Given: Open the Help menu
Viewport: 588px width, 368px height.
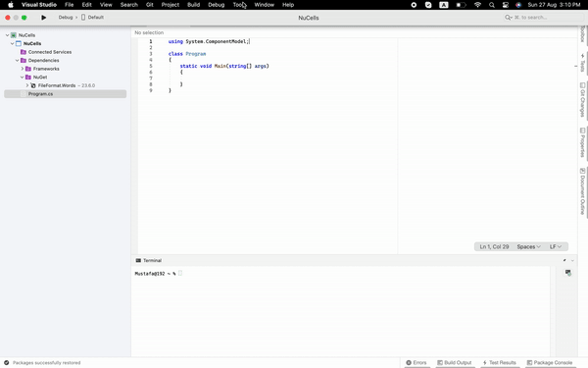Looking at the screenshot, I should pos(288,5).
